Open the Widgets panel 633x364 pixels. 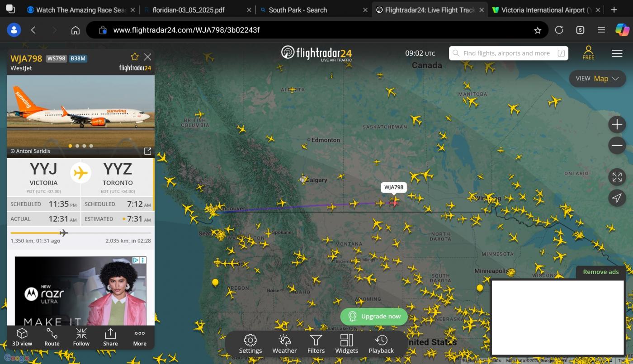pyautogui.click(x=347, y=344)
